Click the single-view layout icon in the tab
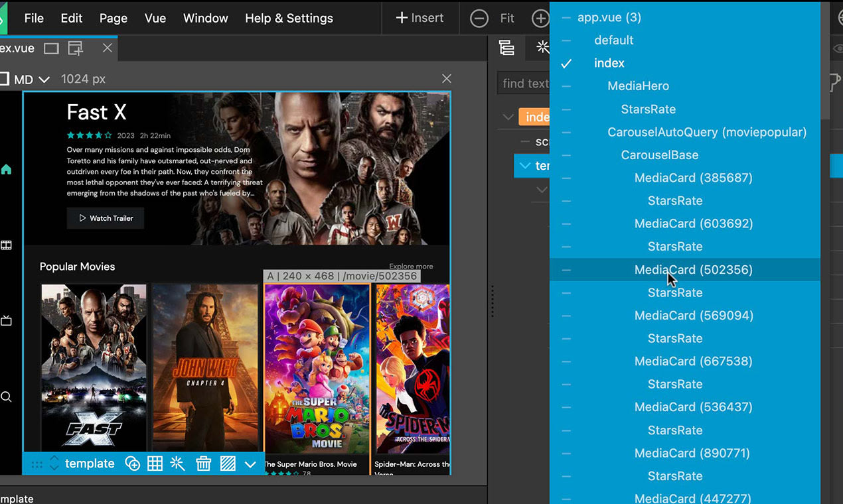843x504 pixels. [x=51, y=48]
